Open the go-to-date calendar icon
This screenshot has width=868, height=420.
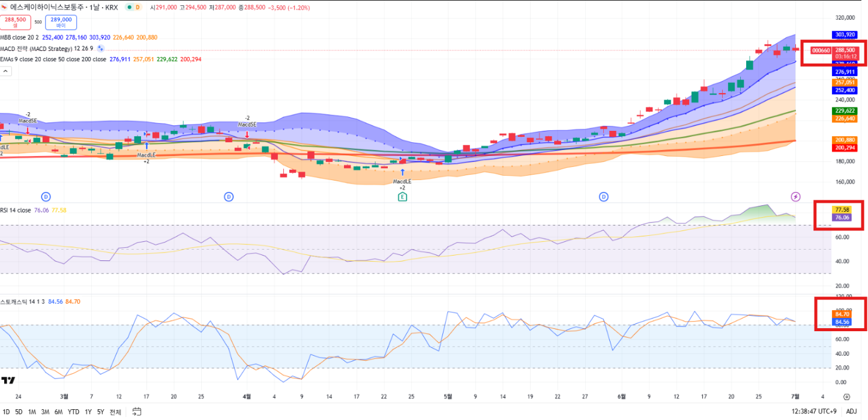coord(137,412)
